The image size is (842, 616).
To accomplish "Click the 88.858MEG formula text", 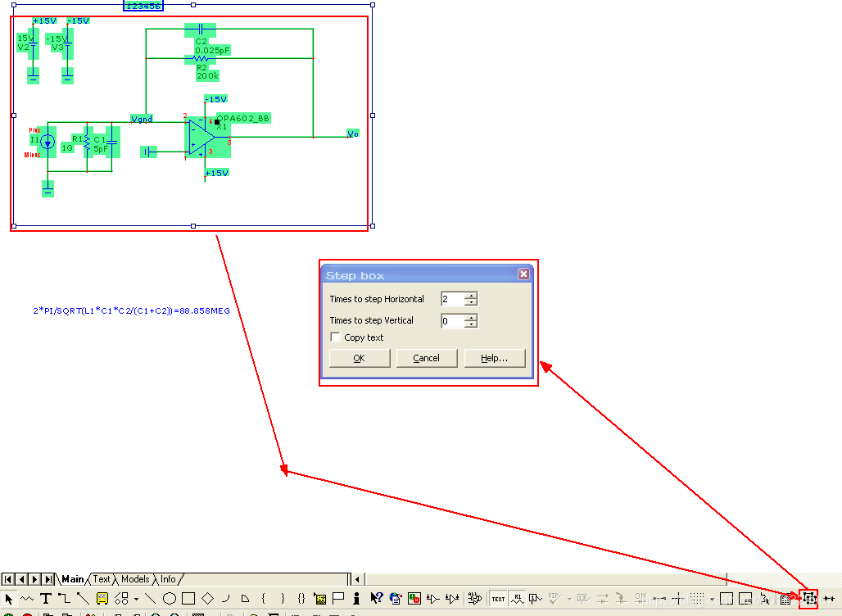I will 132,311.
